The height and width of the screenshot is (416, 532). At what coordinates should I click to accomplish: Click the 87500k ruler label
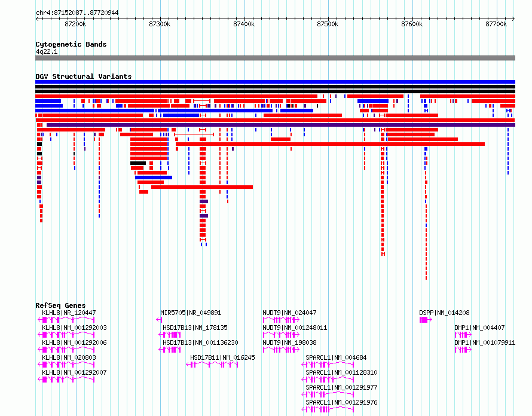pyautogui.click(x=328, y=24)
